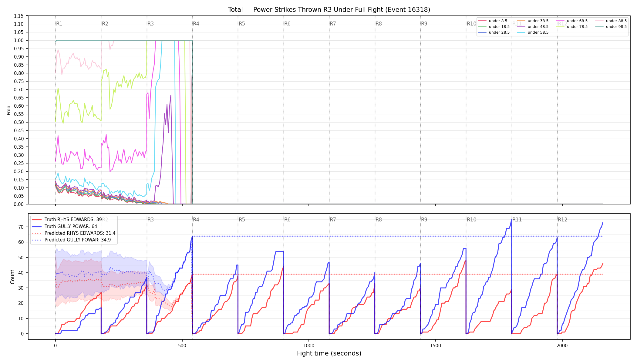Click the R10 round marker in Prob chart
The height and width of the screenshot is (364, 637).
pyautogui.click(x=472, y=24)
